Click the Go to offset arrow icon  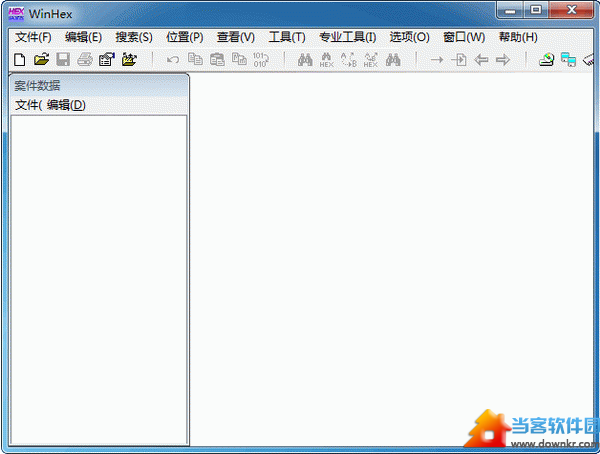pos(437,60)
